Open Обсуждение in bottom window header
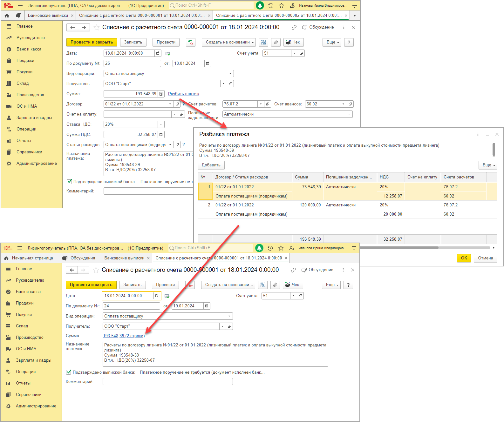Image resolution: width=504 pixels, height=422 pixels. (317, 270)
